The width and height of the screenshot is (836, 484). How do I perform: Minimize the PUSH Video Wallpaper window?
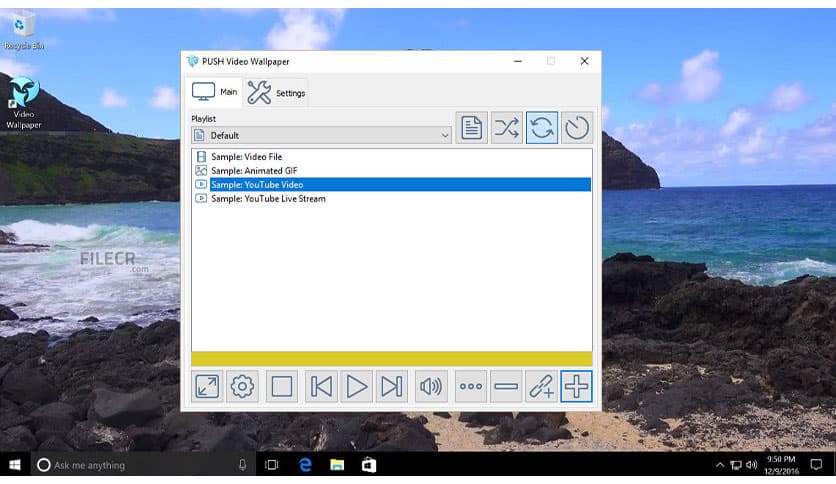click(x=518, y=61)
